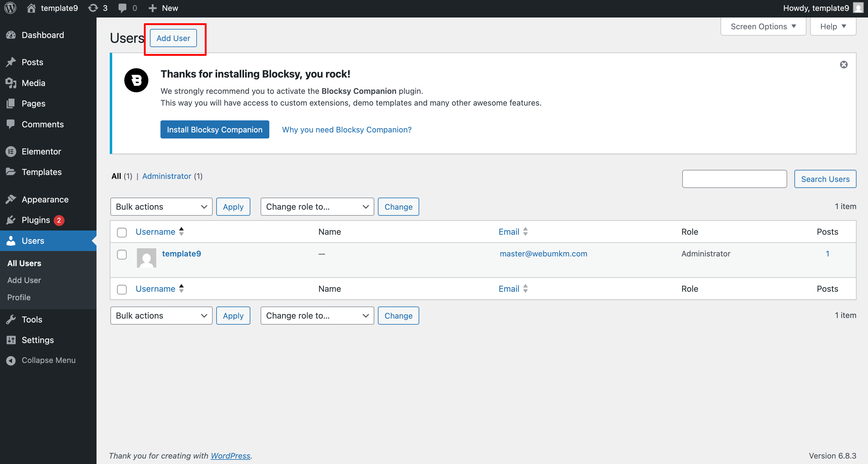Open the top Bulk actions dropdown
Image resolution: width=868 pixels, height=464 pixels.
[161, 207]
